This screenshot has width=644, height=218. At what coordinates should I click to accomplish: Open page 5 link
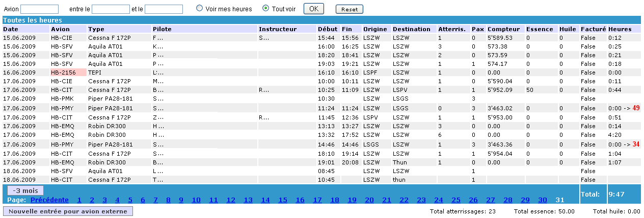tap(130, 200)
